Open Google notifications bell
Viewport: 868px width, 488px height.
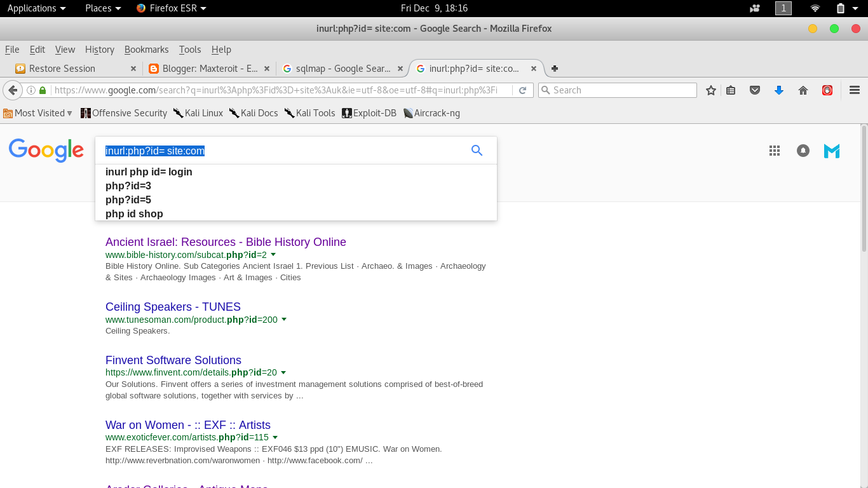coord(803,151)
